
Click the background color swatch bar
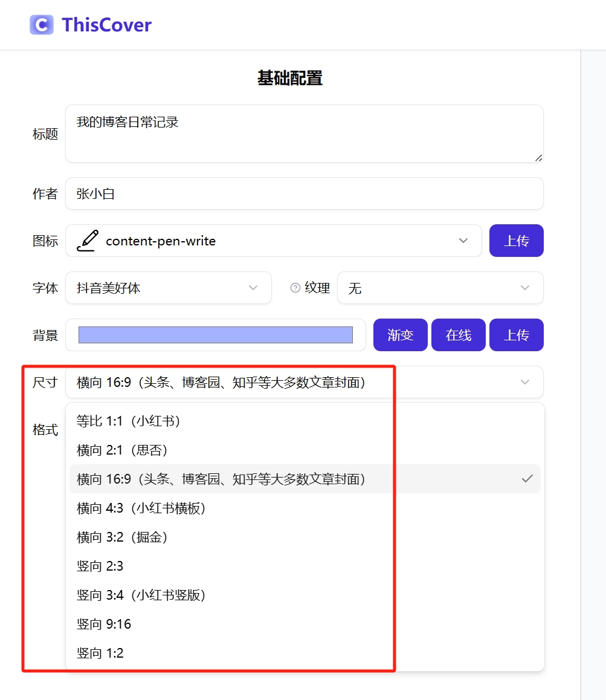215,334
